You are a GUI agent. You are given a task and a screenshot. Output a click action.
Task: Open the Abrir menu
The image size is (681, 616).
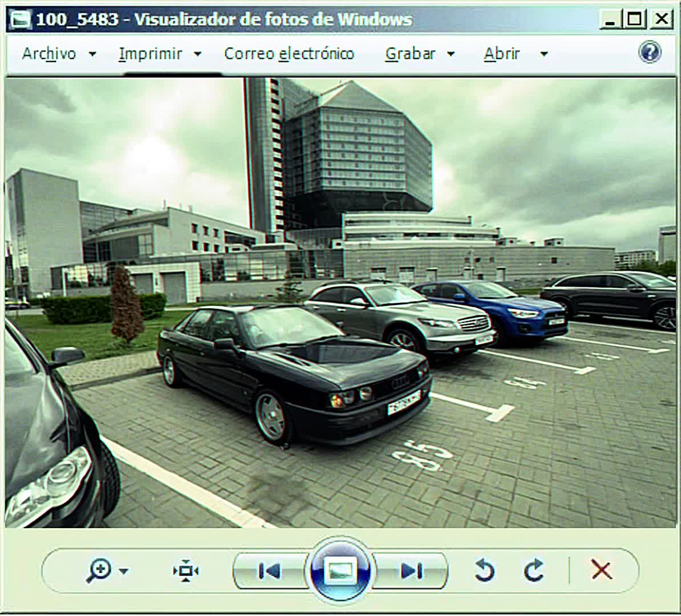tap(502, 54)
